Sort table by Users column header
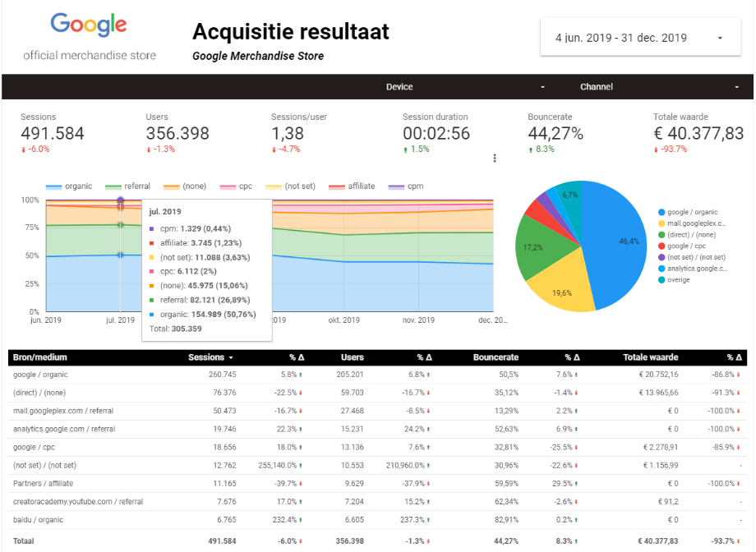This screenshot has height=552, width=756. [352, 357]
